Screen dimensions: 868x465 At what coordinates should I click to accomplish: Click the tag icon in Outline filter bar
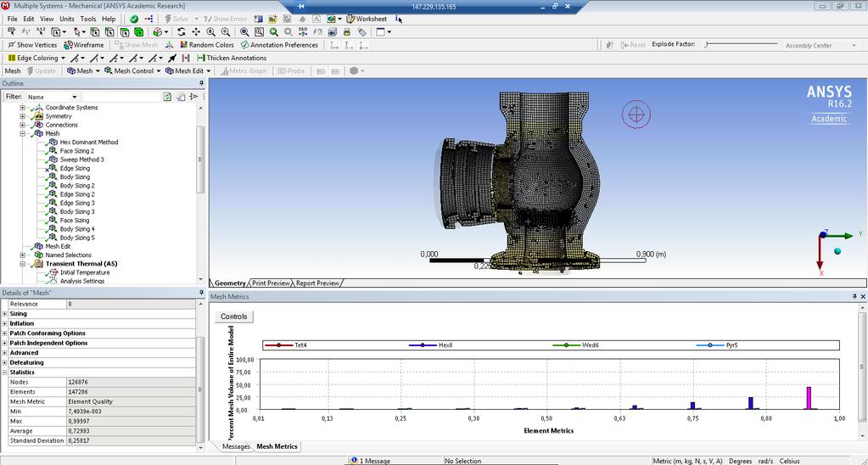point(181,97)
